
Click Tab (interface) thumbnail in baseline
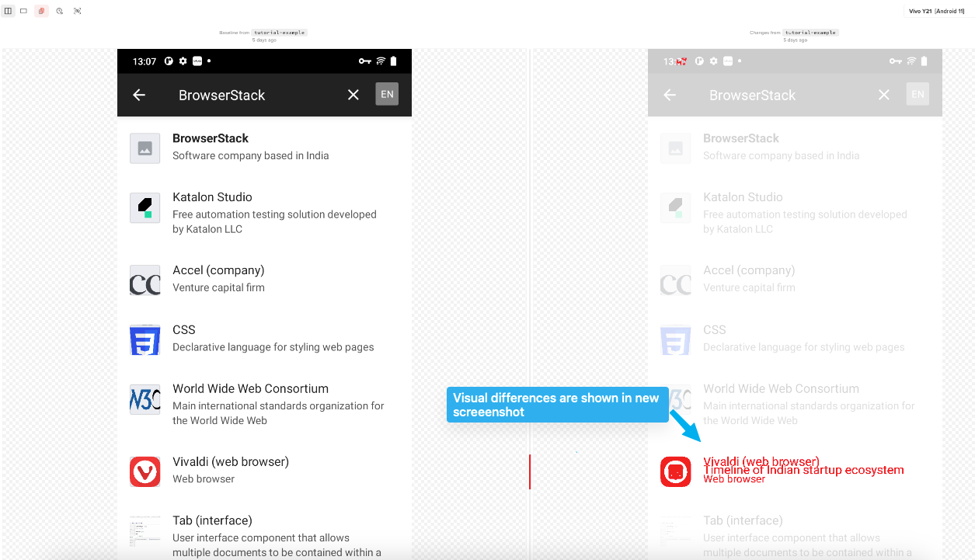point(145,531)
